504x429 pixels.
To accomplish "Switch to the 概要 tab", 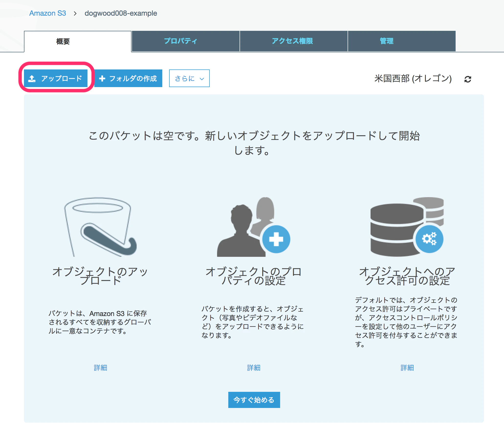I will coord(78,41).
